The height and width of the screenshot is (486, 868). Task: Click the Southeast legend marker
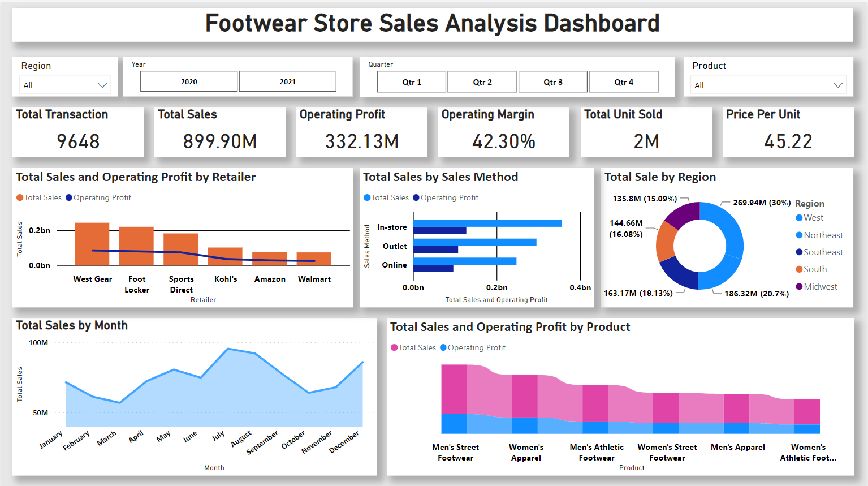[x=799, y=252]
